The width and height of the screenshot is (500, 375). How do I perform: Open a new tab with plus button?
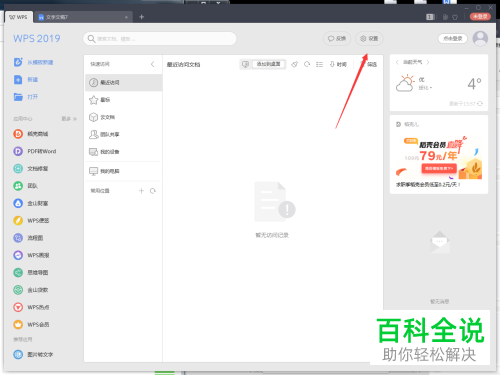click(141, 17)
